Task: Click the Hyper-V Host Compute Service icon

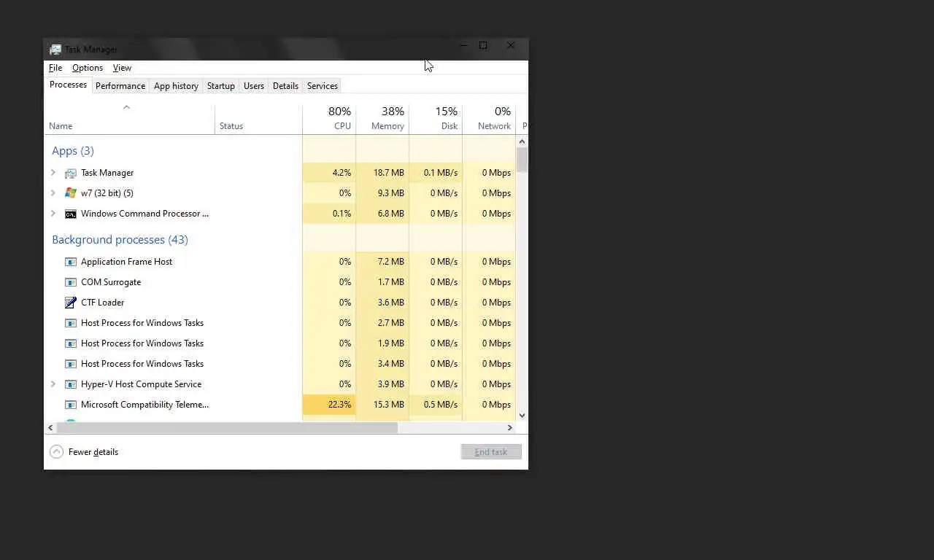Action: [71, 384]
